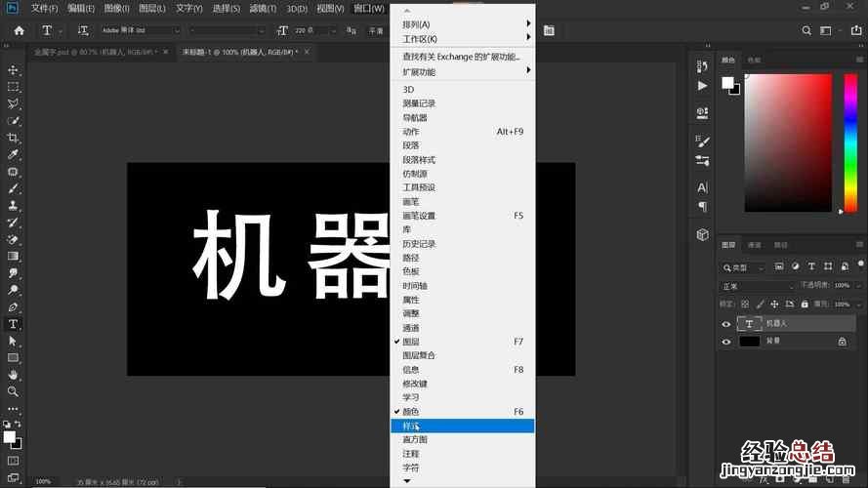Select the Zoom magnifier tool
This screenshot has height=488, width=868.
pyautogui.click(x=14, y=391)
